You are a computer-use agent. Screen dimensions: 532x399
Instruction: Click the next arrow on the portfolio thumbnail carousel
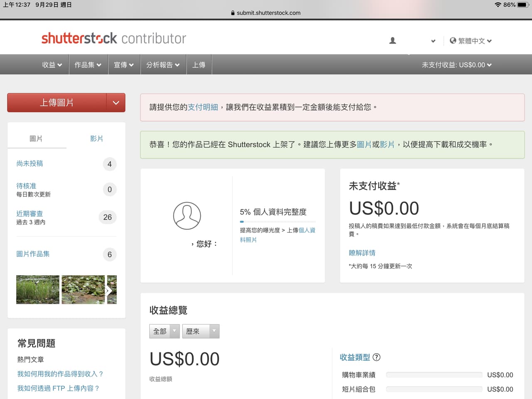[x=108, y=291]
